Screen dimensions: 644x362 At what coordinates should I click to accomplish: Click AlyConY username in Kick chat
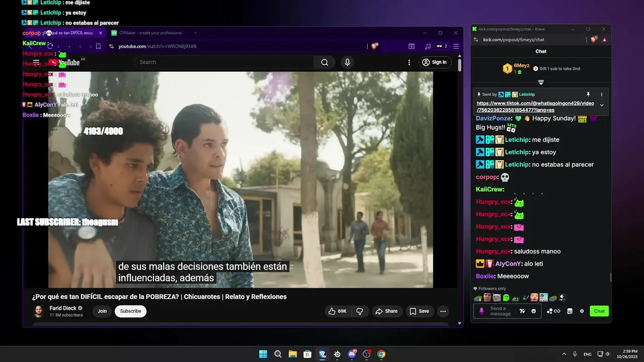[x=508, y=264]
